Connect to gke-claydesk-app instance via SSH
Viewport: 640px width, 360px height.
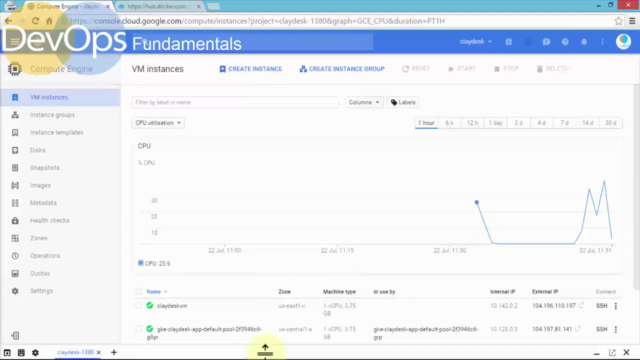coord(602,329)
